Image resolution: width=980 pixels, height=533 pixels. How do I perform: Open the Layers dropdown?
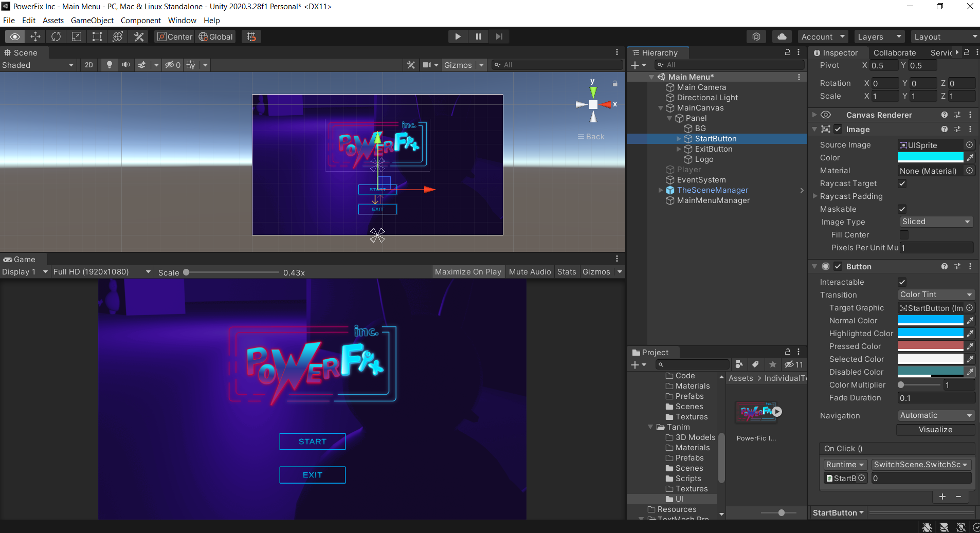879,36
